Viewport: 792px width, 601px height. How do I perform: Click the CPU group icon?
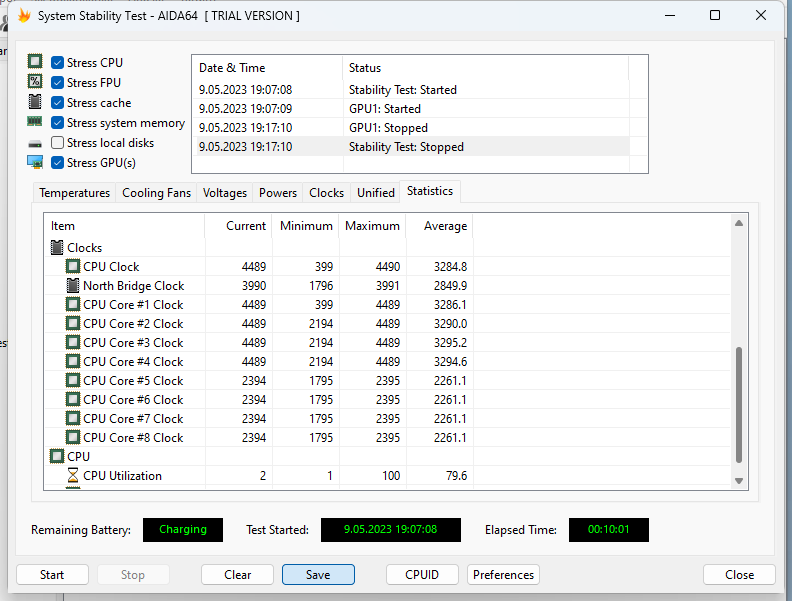(57, 457)
